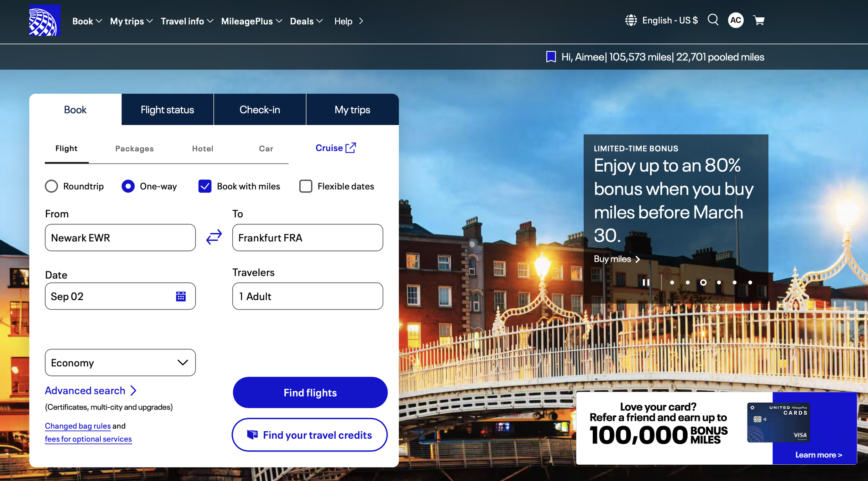Click the AC account avatar
The image size is (868, 481).
point(735,20)
